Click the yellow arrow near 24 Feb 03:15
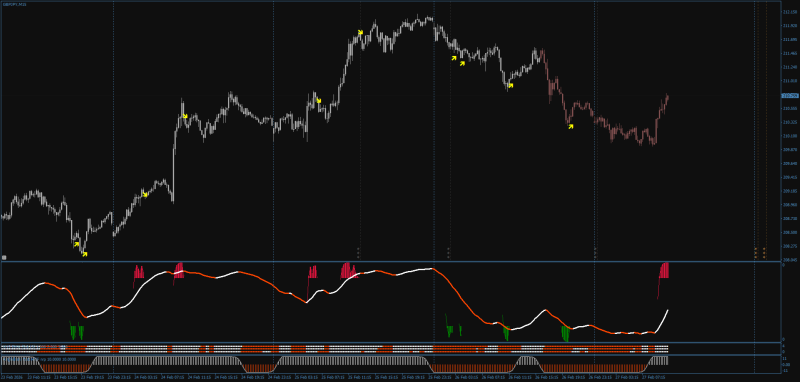800x382 pixels. [x=145, y=194]
